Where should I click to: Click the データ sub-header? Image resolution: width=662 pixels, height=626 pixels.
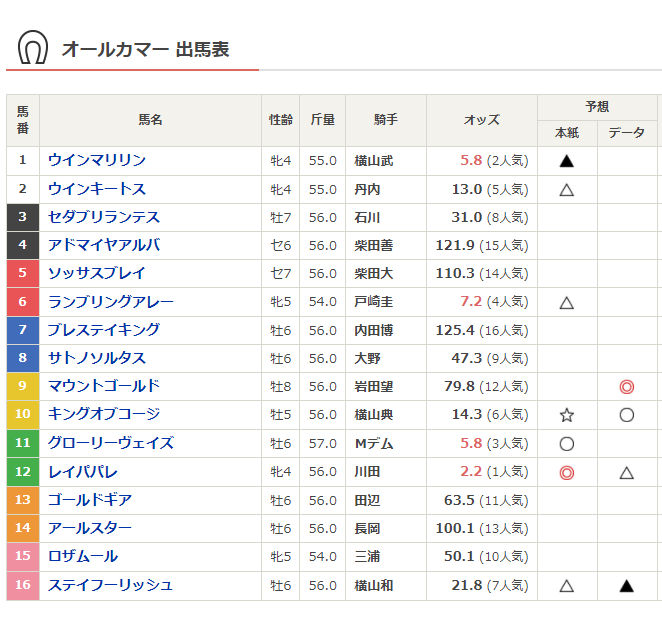[x=627, y=133]
